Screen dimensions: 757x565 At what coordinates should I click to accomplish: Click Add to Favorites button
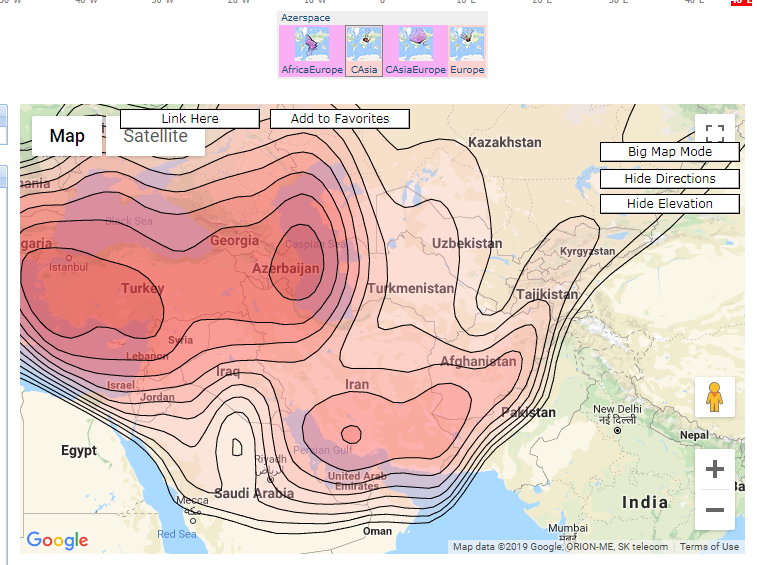(340, 119)
